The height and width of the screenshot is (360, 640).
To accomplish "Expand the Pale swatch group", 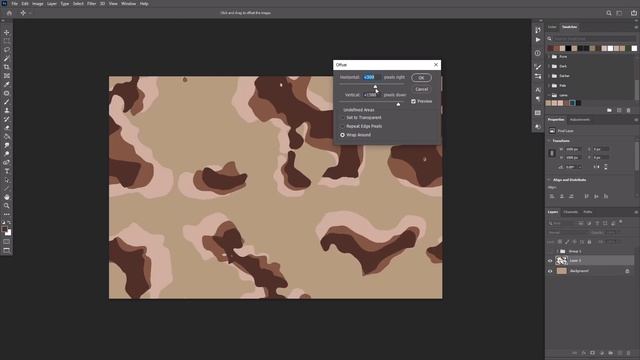I will click(549, 86).
